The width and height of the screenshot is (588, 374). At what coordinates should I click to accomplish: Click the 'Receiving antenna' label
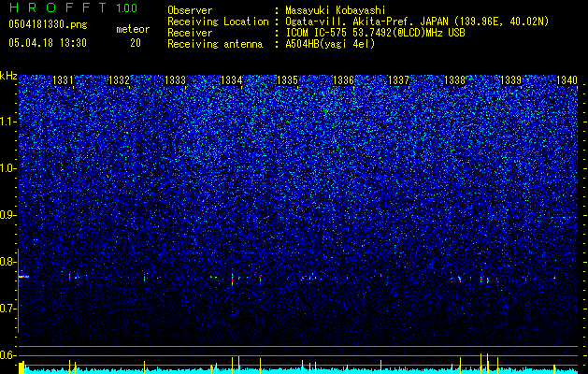tap(215, 44)
